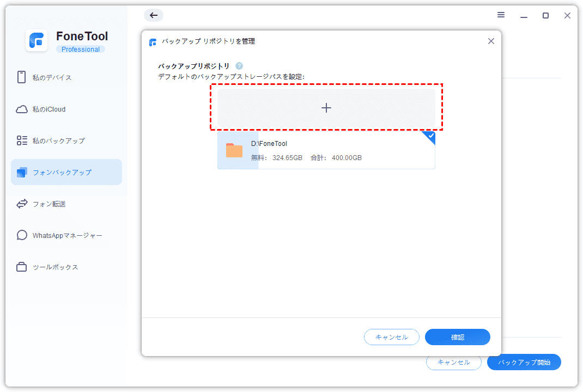Click the Professional edition badge
Screen dimensions: 583x392
(81, 50)
